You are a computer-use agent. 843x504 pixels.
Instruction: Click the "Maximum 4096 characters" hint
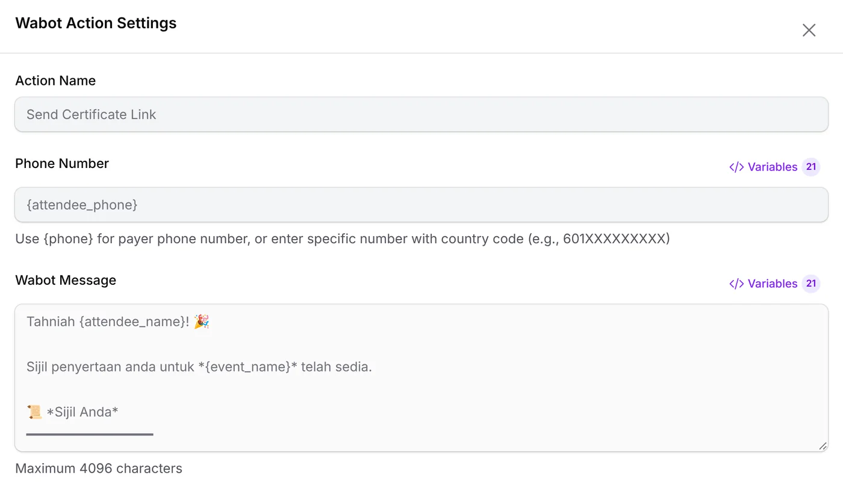click(99, 468)
